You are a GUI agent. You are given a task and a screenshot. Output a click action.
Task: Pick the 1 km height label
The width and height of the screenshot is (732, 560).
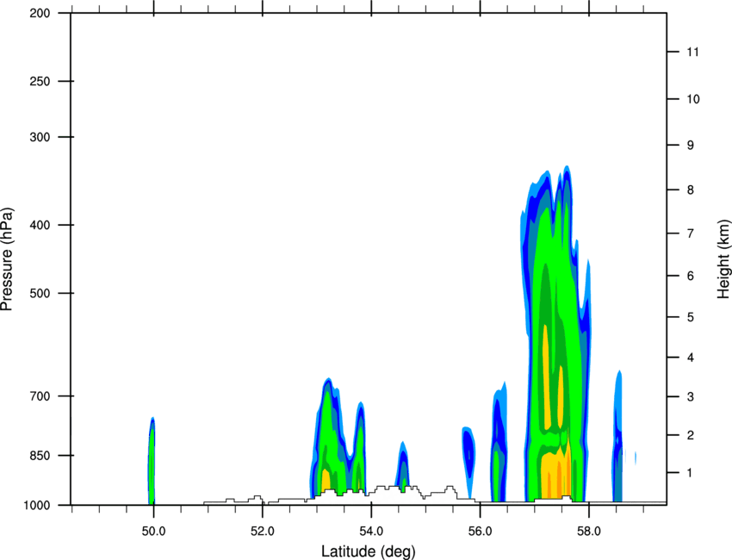691,473
